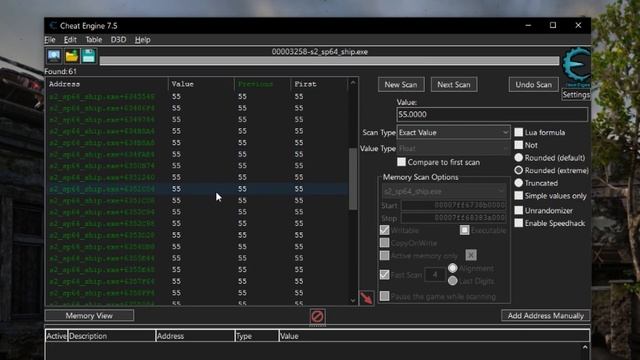640x360 pixels.
Task: Click the address table scroll up arrow
Action: (585, 347)
